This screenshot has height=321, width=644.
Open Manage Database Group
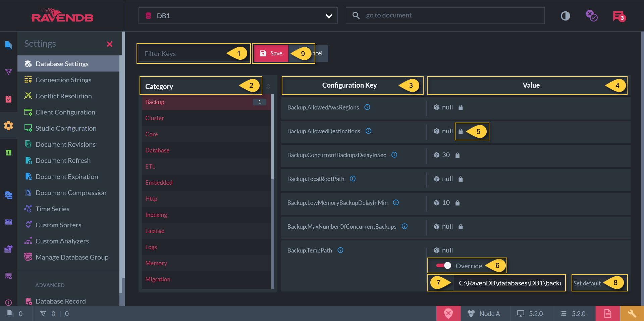coord(68,257)
